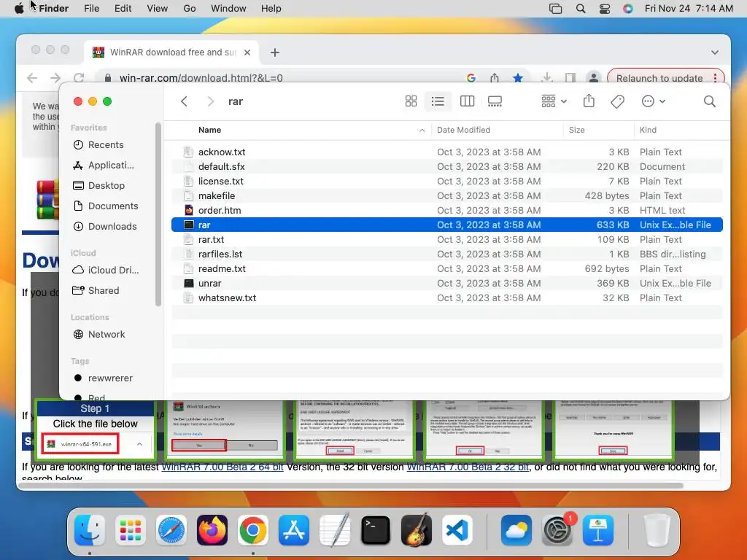The image size is (747, 560).
Task: Select the whatsnew.txt file
Action: (447, 298)
